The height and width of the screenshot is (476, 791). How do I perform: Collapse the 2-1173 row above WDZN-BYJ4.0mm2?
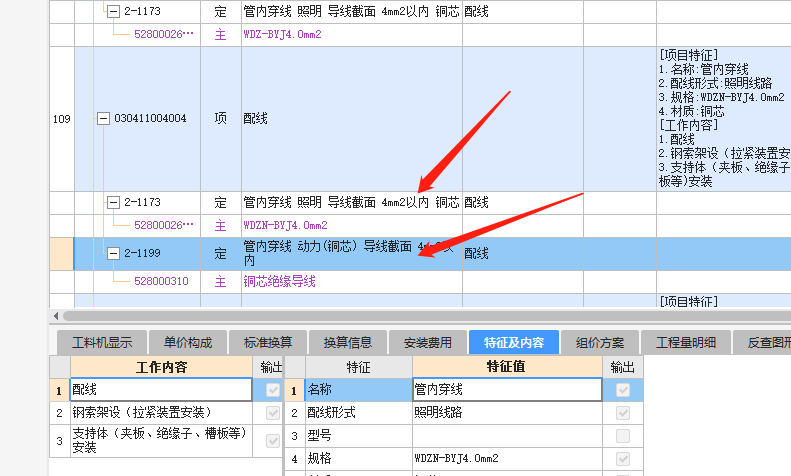114,203
